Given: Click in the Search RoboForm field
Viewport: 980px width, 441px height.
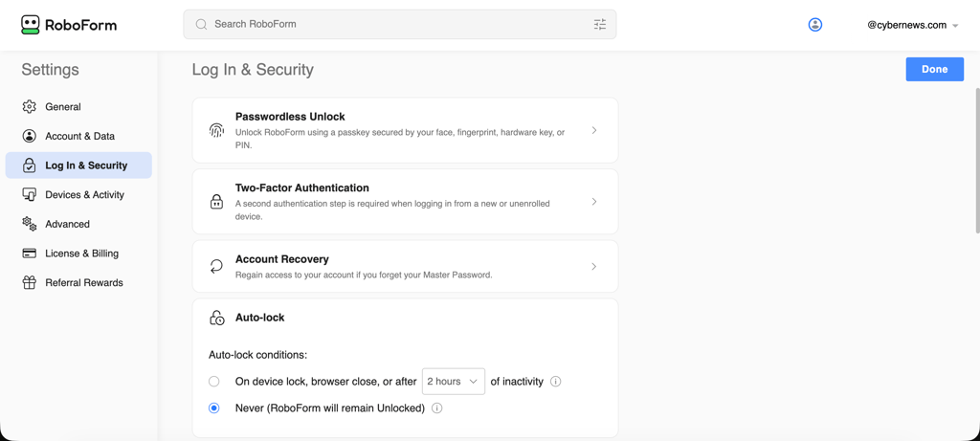Looking at the screenshot, I should click(400, 24).
